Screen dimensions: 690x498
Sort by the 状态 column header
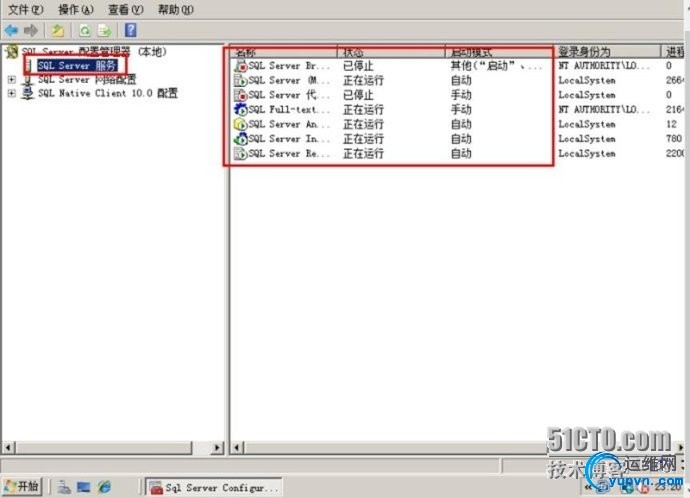click(392, 52)
